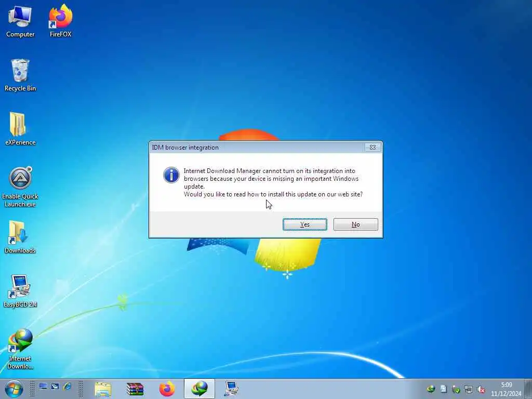Viewport: 532px width, 399px height.
Task: Launch Internet Explorer from quick launch
Action: [x=67, y=387]
